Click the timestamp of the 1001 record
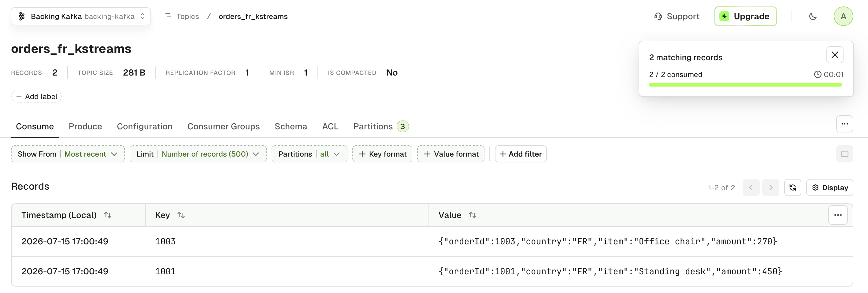Image resolution: width=868 pixels, height=293 pixels. (x=65, y=272)
